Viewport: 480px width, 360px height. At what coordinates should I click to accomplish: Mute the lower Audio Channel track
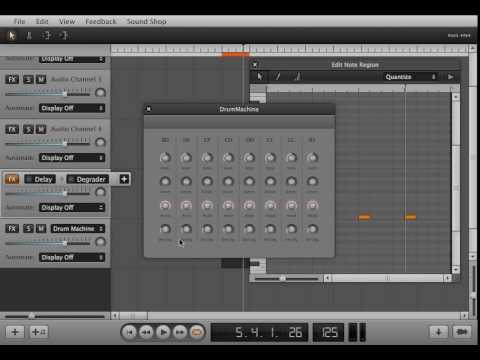click(41, 129)
